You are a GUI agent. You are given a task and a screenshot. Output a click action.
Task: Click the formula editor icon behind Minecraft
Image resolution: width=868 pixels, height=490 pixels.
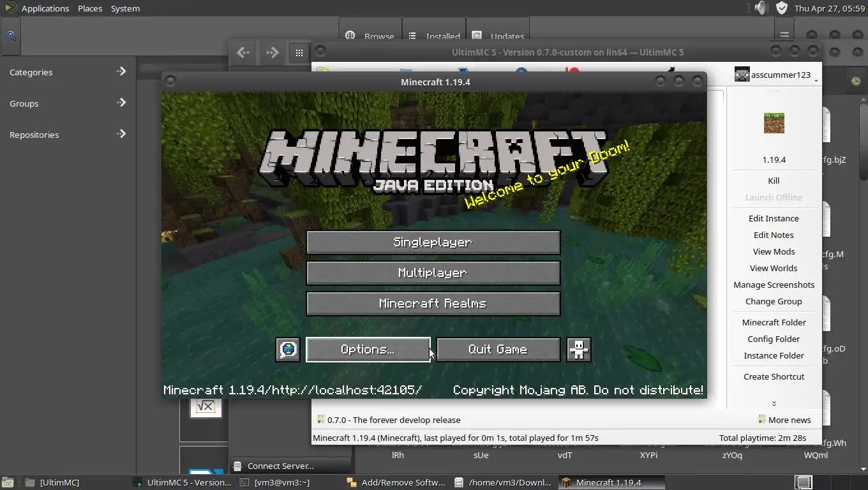pyautogui.click(x=205, y=407)
